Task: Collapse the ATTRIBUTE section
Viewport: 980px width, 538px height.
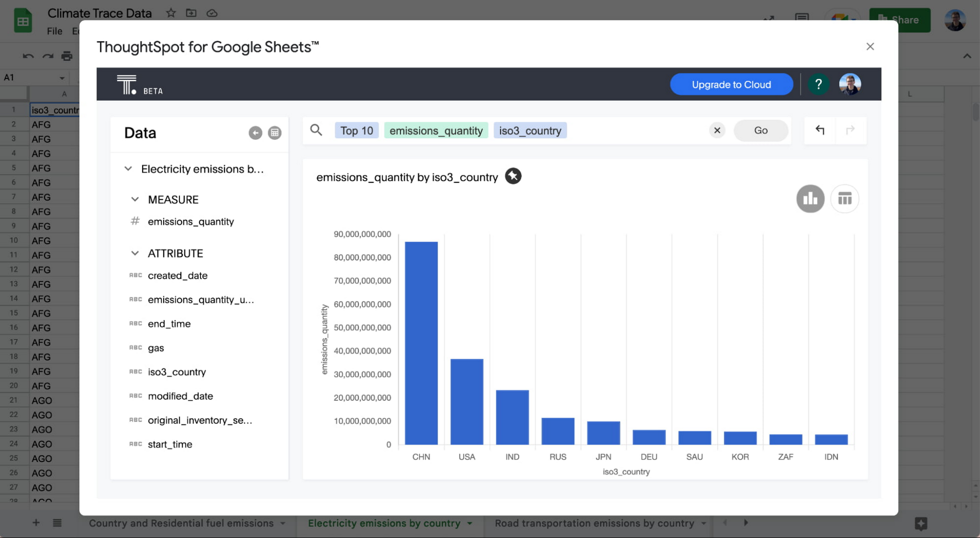Action: pyautogui.click(x=135, y=253)
